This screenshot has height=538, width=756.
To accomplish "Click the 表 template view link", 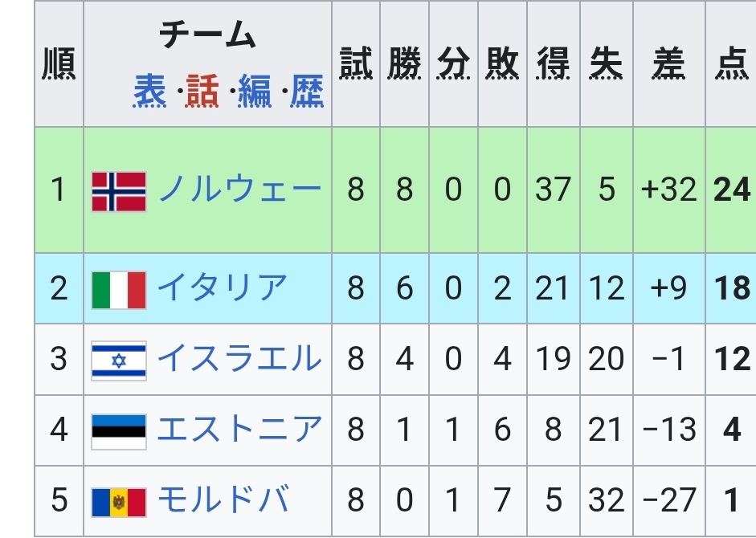I will click(x=149, y=91).
